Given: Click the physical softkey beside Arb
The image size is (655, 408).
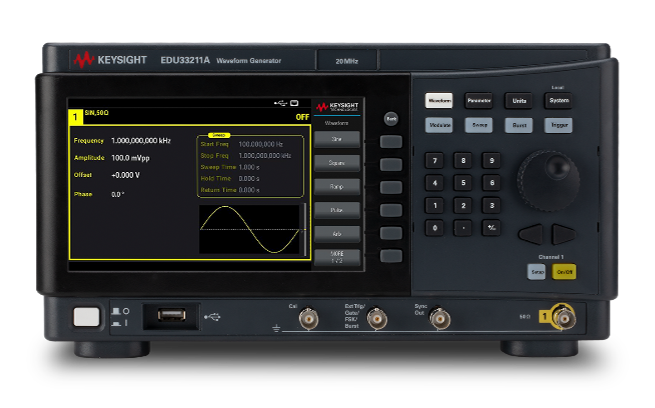Looking at the screenshot, I should tap(391, 233).
